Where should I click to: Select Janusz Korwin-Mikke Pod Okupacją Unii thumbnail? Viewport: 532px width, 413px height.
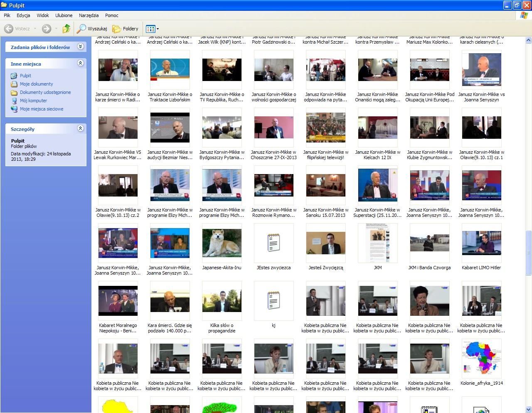click(429, 70)
